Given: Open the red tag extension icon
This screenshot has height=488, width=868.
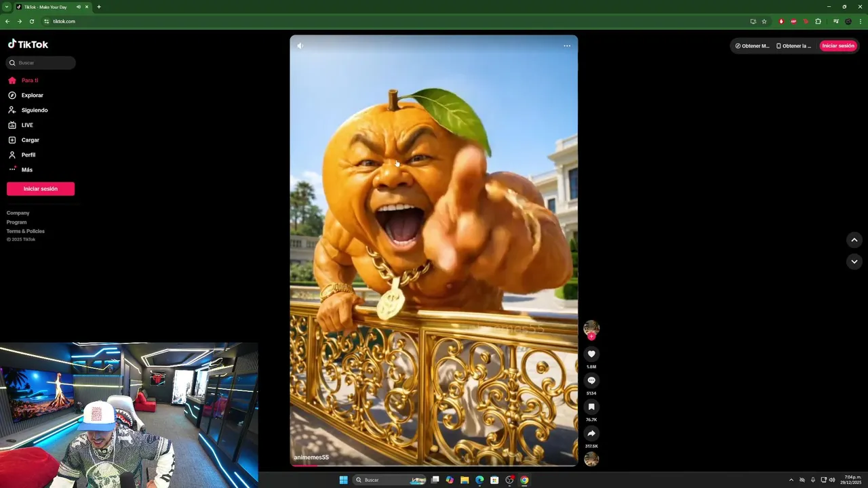Looking at the screenshot, I should (806, 21).
